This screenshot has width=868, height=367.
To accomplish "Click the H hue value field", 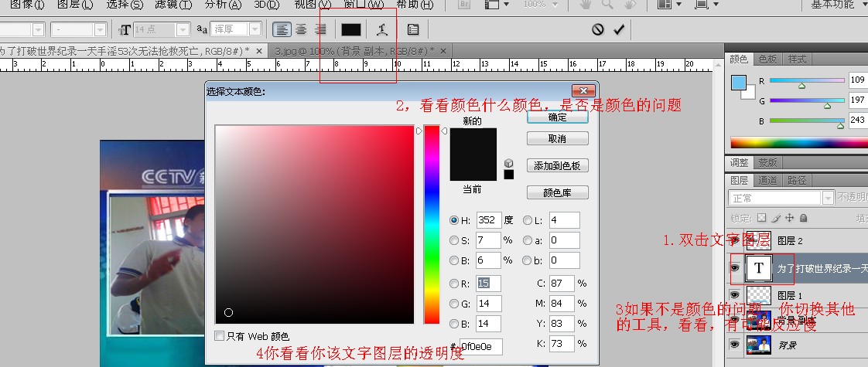I will 489,220.
